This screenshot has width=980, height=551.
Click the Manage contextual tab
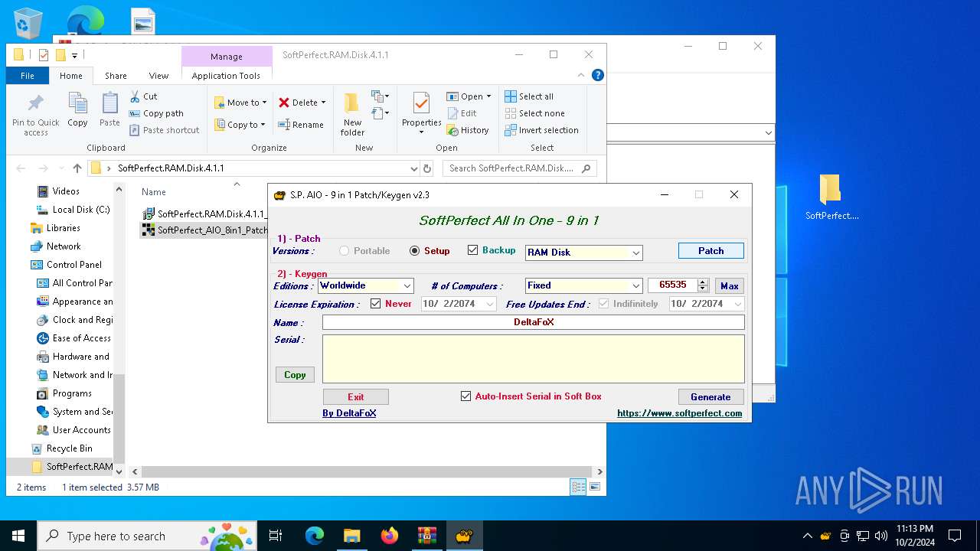227,57
